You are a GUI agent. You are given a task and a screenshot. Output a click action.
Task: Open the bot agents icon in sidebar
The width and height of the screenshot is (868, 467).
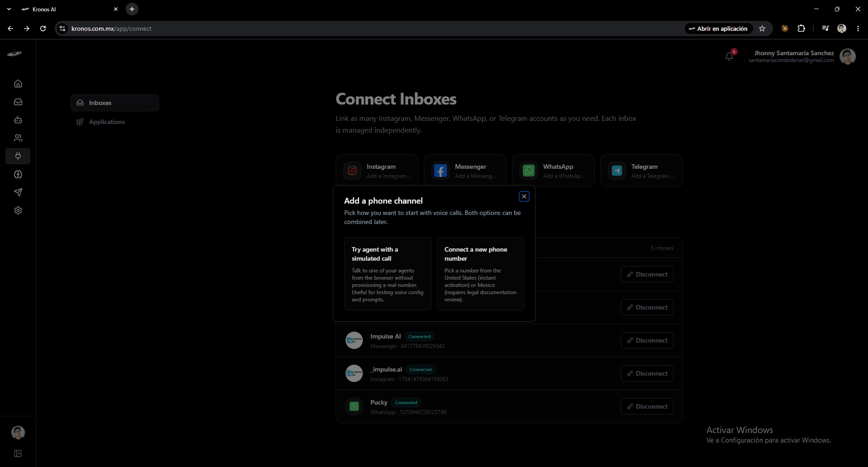tap(18, 120)
